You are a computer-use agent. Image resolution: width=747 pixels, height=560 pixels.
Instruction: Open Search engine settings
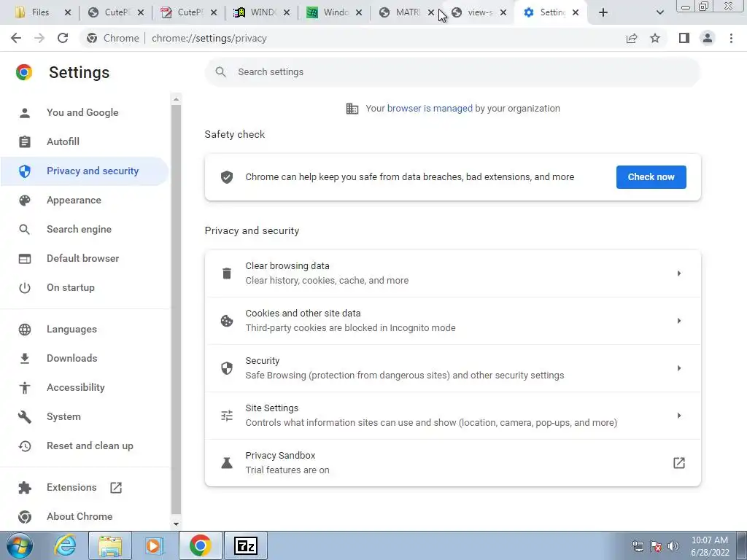pos(79,229)
